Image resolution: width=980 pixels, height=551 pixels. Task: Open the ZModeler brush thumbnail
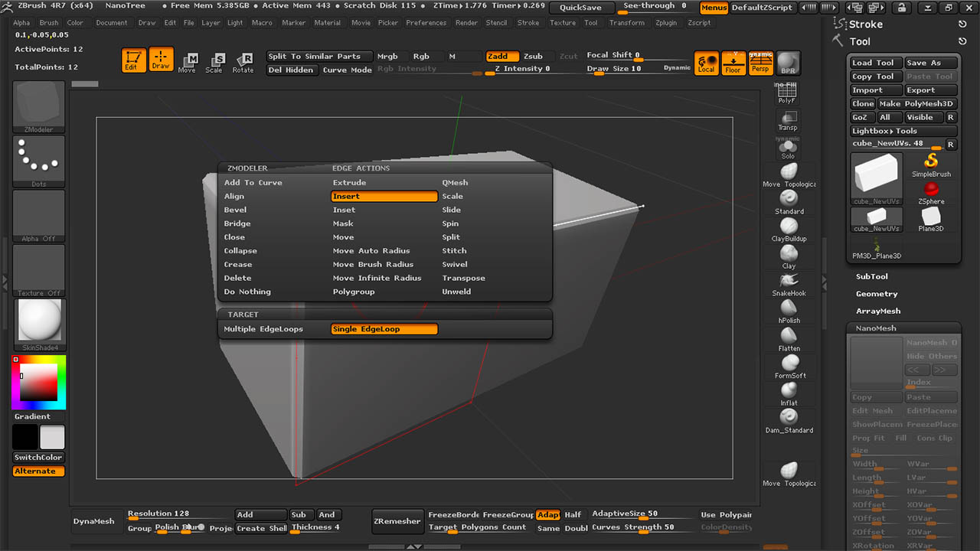[39, 107]
